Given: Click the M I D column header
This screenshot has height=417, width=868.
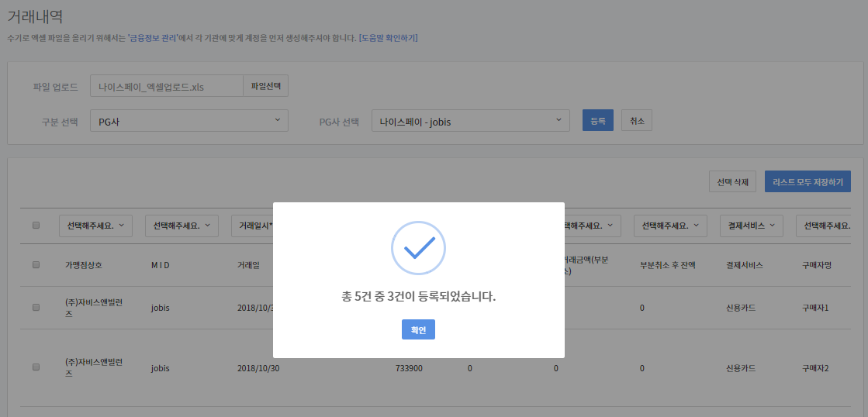Looking at the screenshot, I should tap(160, 265).
